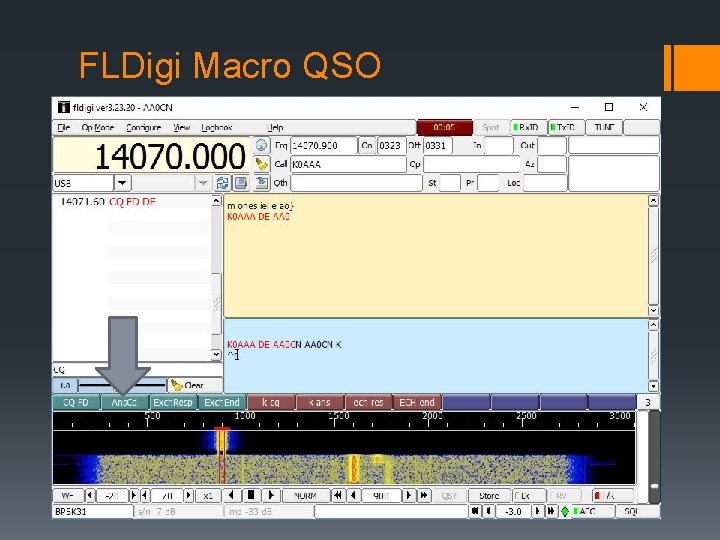Image resolution: width=720 pixels, height=540 pixels.
Task: Toggle the TUNE button
Action: click(x=604, y=127)
